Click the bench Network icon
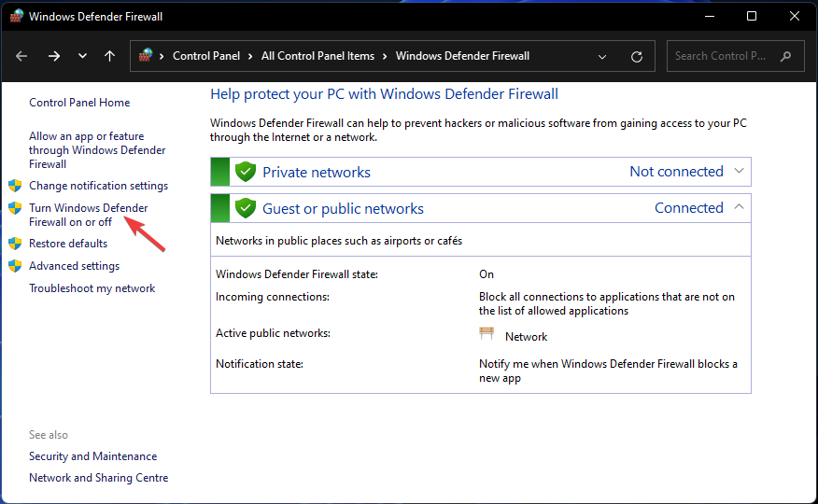The height and width of the screenshot is (504, 818). point(487,333)
